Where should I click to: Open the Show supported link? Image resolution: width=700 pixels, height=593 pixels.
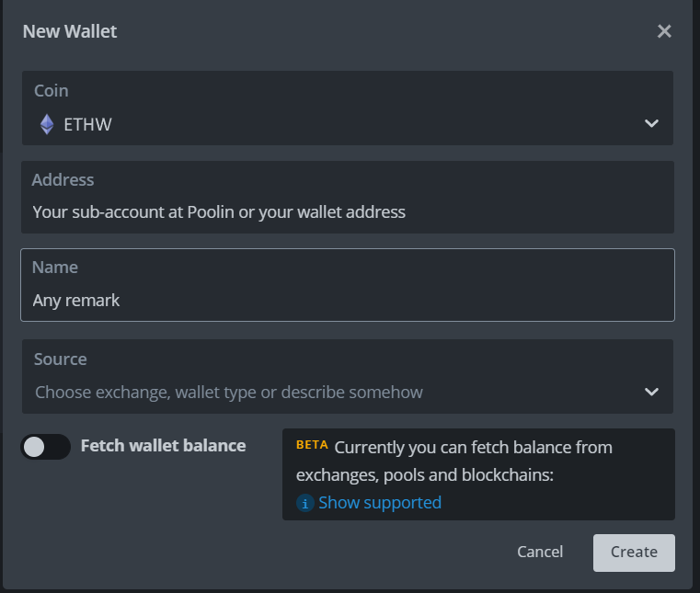pos(379,503)
